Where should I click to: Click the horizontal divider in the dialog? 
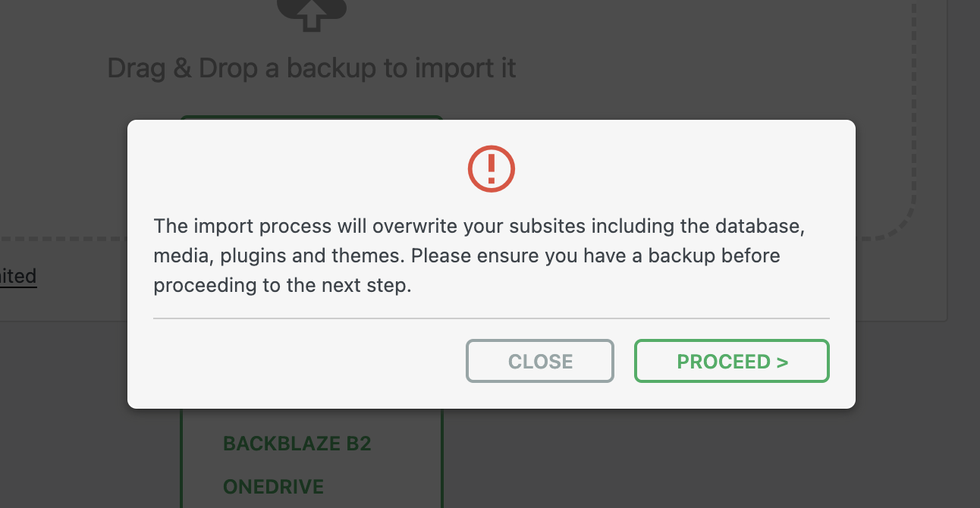pyautogui.click(x=492, y=318)
